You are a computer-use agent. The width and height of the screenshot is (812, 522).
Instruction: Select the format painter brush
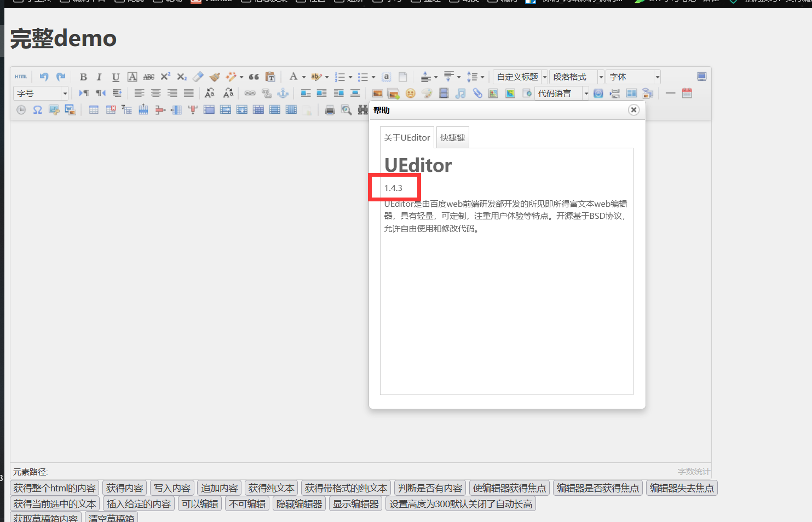215,77
